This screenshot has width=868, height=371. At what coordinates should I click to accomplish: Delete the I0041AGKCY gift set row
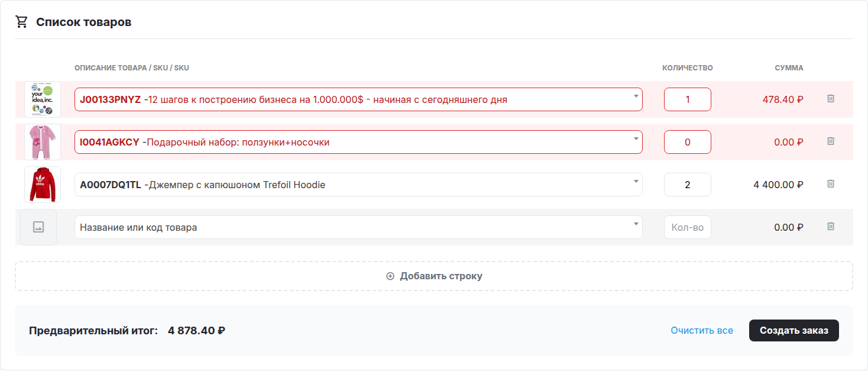[x=830, y=141]
